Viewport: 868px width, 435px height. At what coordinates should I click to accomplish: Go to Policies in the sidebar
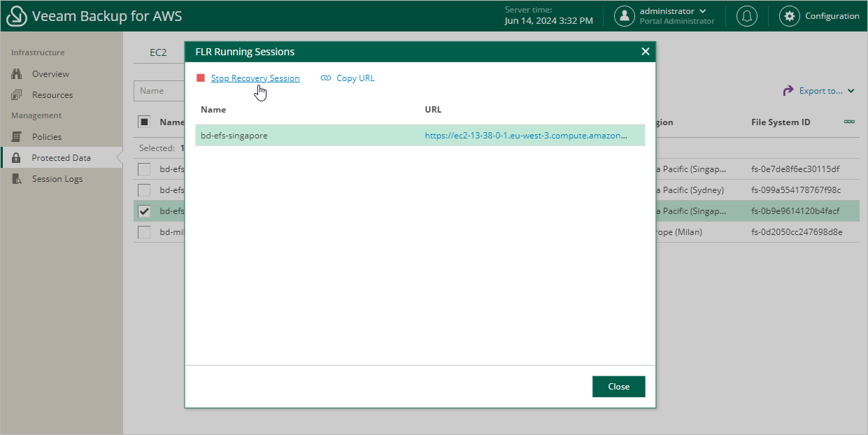tap(47, 137)
